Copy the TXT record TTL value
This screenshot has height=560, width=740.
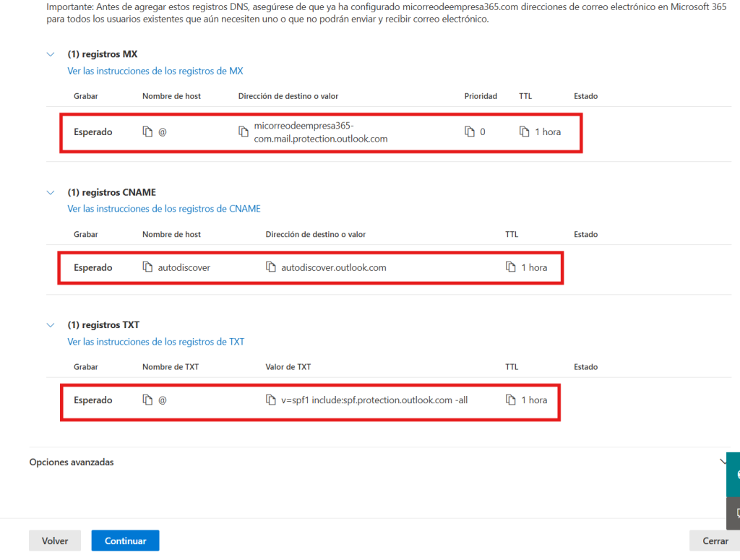(x=511, y=400)
